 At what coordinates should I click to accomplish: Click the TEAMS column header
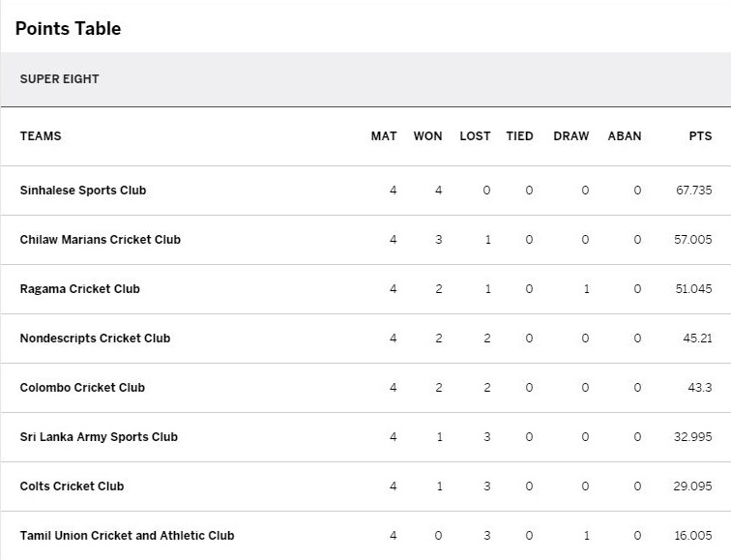tap(41, 136)
